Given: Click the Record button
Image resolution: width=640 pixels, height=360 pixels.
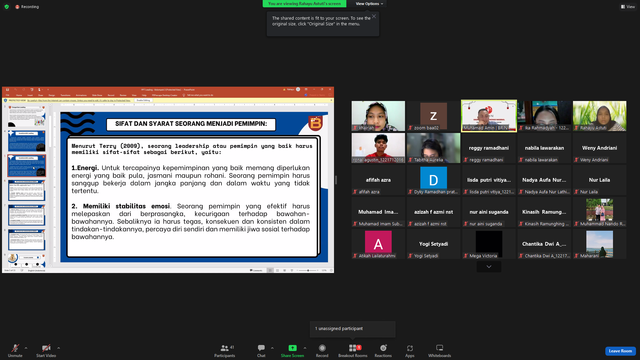Looking at the screenshot, I should [322, 350].
